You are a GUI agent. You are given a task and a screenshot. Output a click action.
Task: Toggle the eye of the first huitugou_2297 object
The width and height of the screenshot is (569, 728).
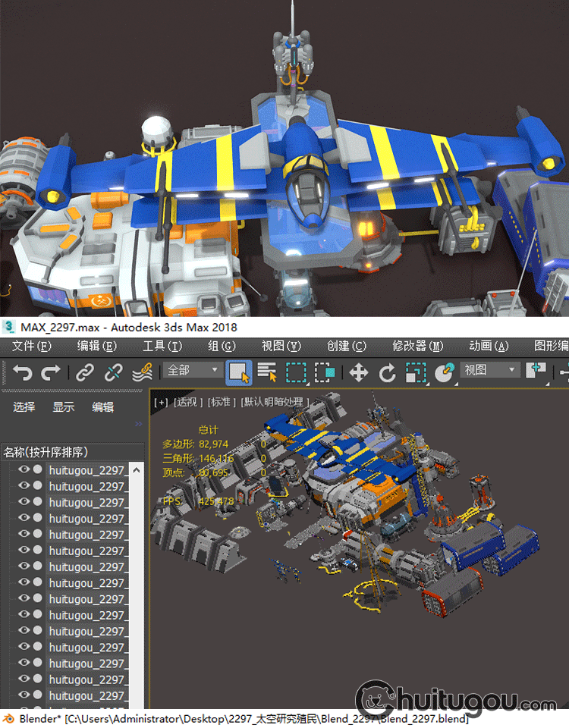(x=24, y=469)
